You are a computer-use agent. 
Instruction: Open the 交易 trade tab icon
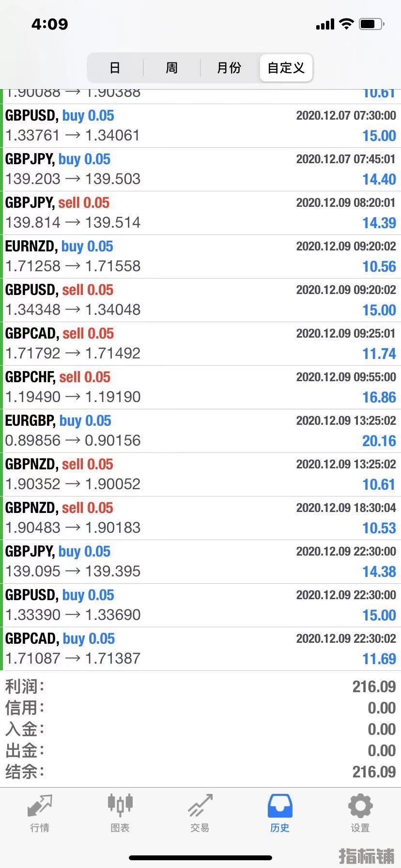(200, 806)
